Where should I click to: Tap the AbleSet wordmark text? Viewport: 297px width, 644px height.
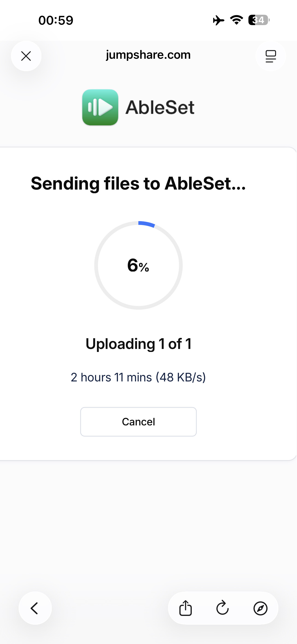tap(160, 108)
